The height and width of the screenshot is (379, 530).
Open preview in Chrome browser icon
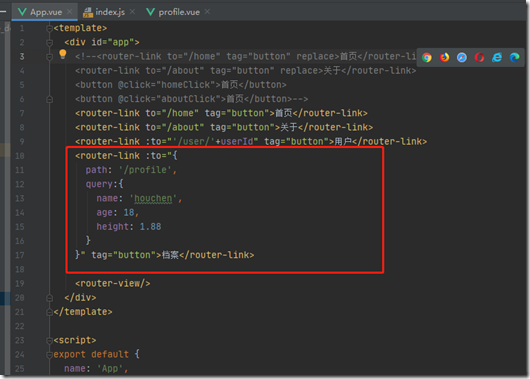point(427,57)
